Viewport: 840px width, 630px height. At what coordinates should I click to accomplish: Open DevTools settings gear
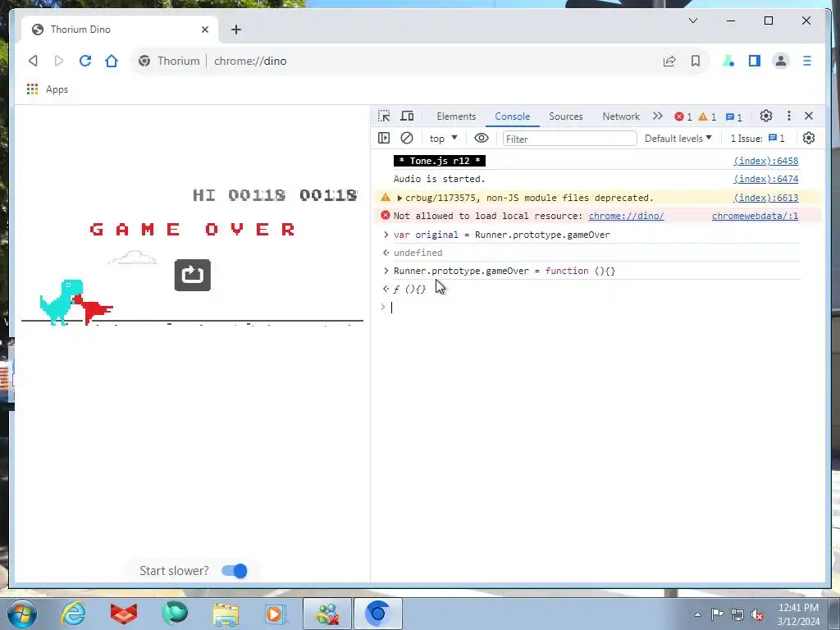point(766,116)
